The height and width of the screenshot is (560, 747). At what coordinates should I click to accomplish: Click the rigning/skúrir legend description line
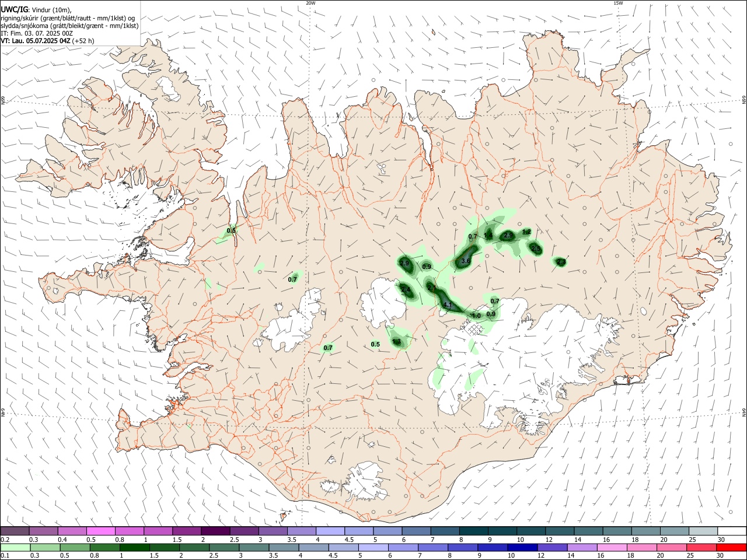pyautogui.click(x=68, y=18)
